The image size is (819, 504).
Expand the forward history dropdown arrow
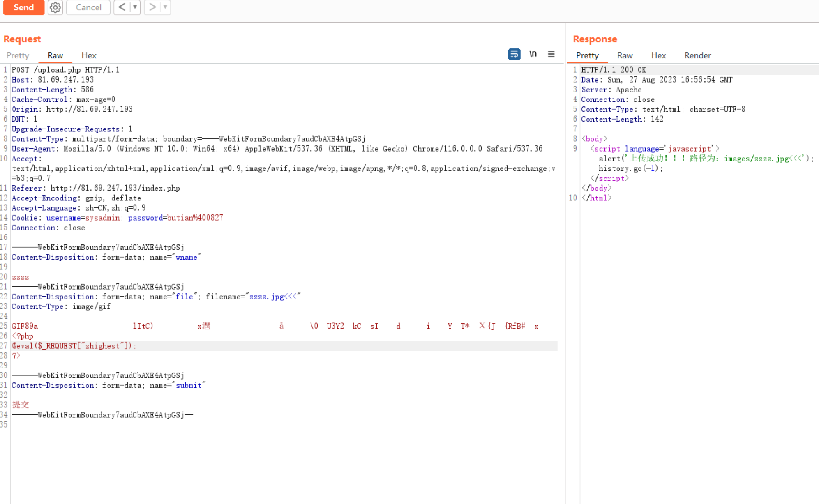(165, 7)
